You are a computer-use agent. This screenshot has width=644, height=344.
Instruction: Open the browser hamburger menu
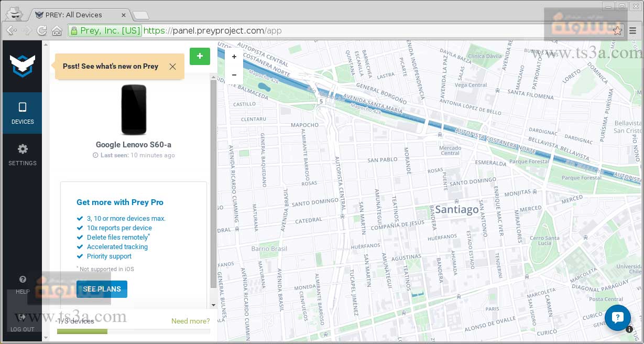click(633, 30)
